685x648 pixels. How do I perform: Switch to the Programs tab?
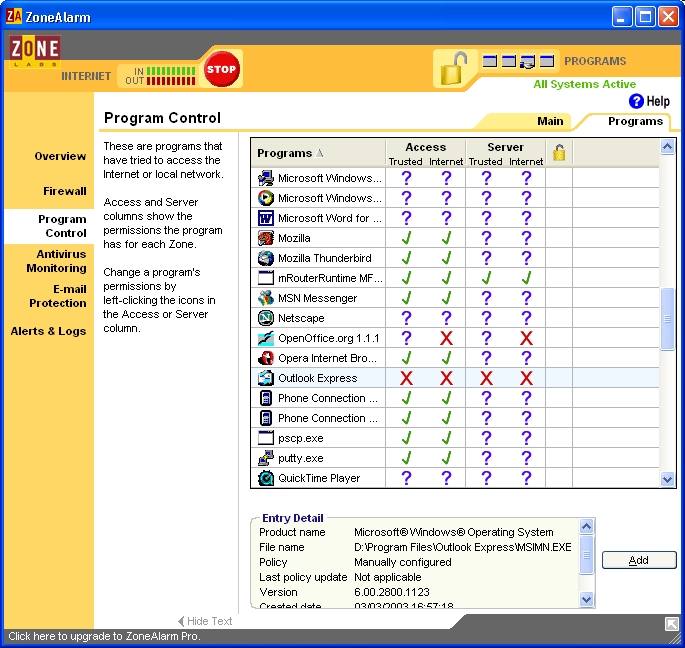point(635,121)
